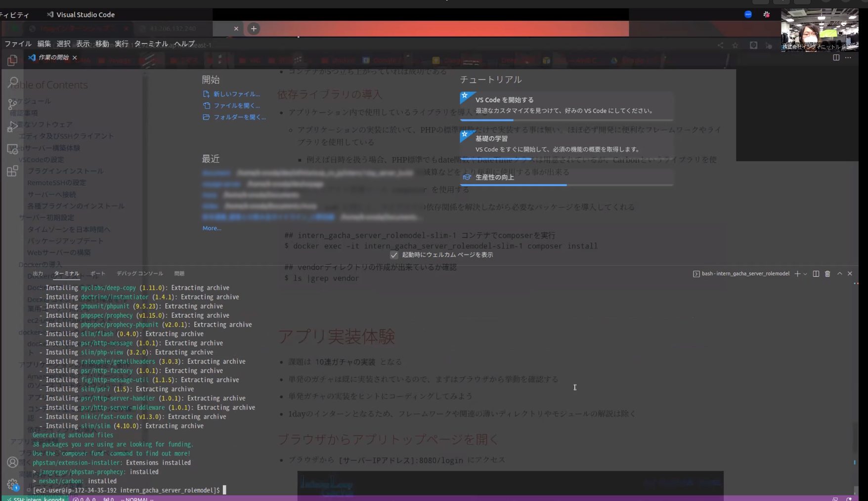Open the Remote Explorer view
Image resolution: width=868 pixels, height=501 pixels.
(x=12, y=149)
